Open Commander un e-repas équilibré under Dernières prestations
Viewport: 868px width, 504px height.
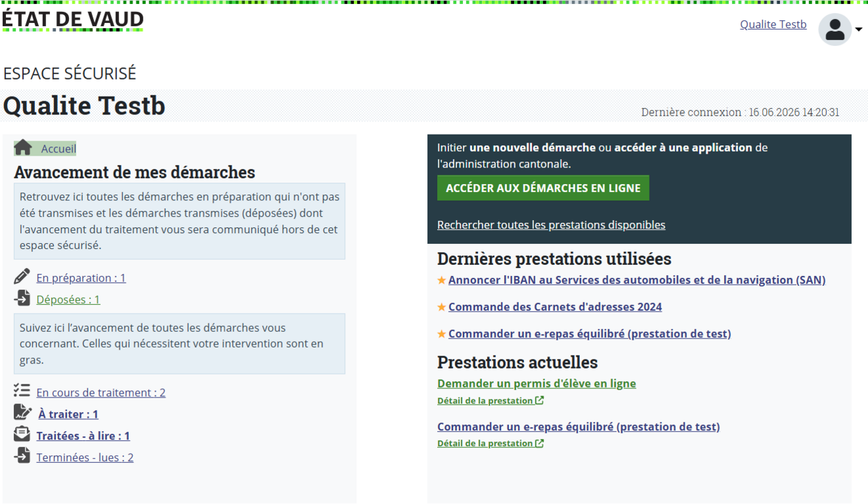(x=589, y=334)
